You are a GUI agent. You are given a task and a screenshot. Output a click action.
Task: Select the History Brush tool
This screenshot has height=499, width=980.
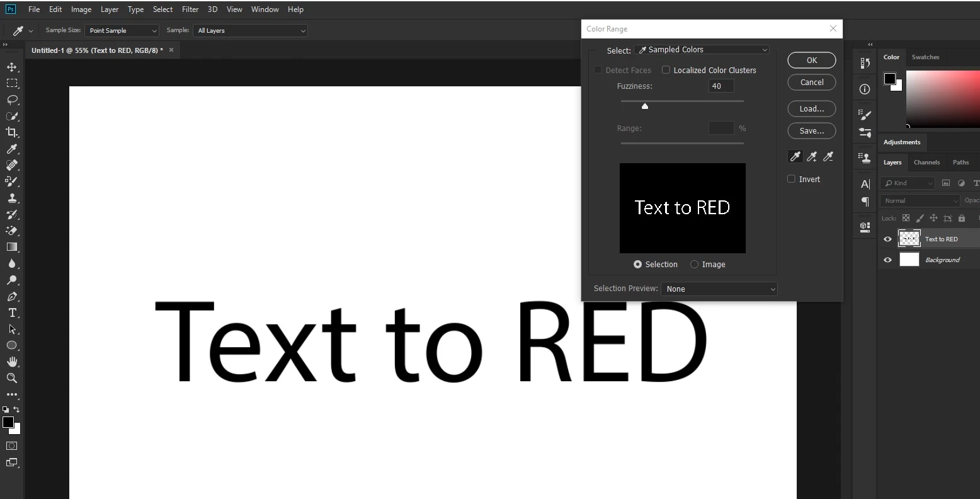click(x=12, y=214)
